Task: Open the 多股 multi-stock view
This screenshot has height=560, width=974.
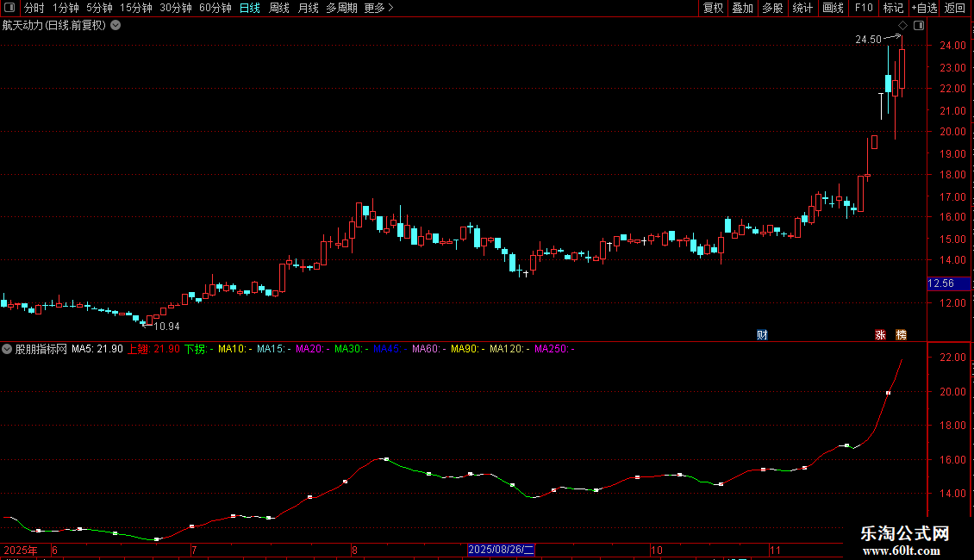Action: (773, 8)
